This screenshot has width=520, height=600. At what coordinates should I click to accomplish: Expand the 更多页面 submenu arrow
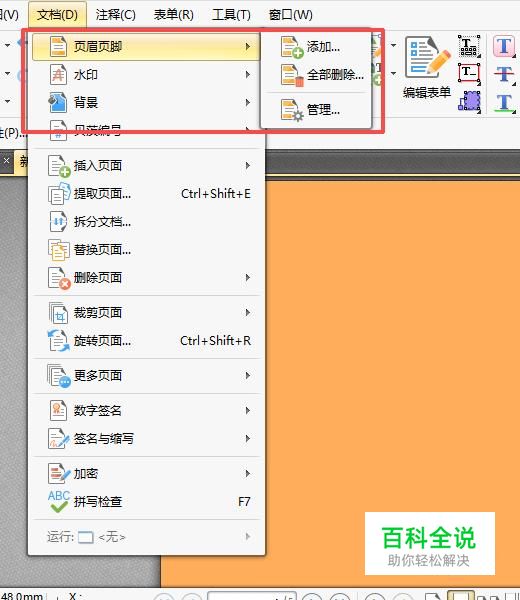248,376
